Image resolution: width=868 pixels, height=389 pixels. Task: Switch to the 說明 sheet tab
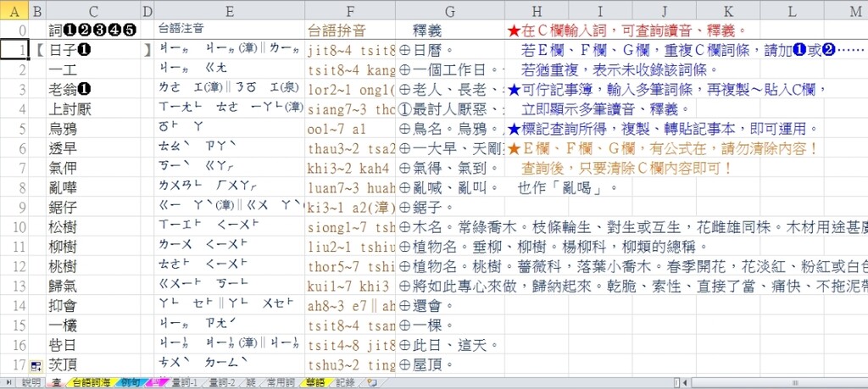31,383
